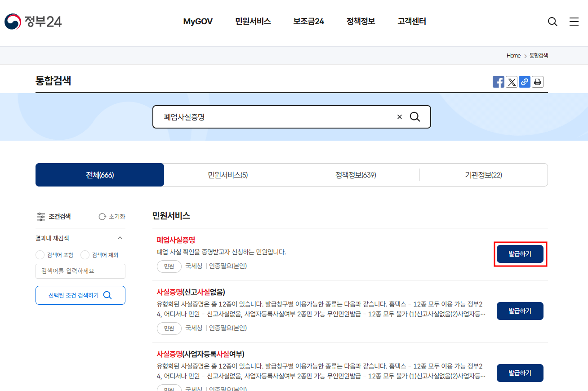Click 발급하기 for 폐업사실증명
The width and height of the screenshot is (588, 391).
520,254
